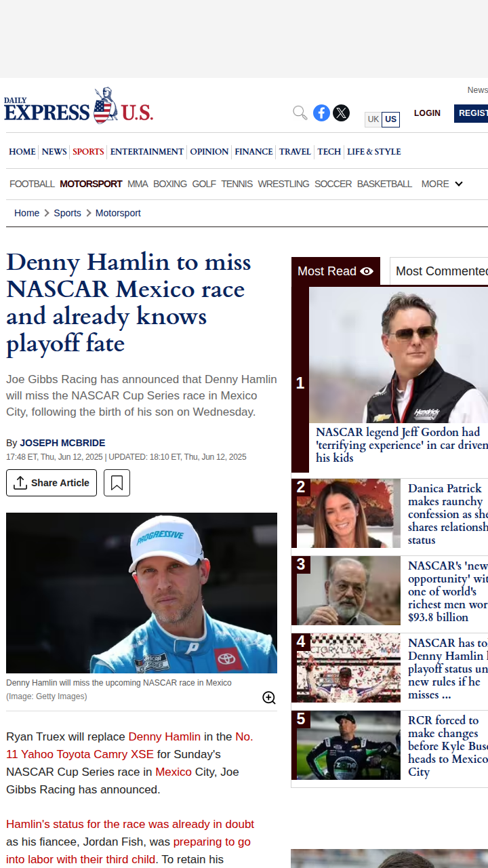488x868 pixels.
Task: Go to the MOTORSPORT subsection
Action: point(91,184)
